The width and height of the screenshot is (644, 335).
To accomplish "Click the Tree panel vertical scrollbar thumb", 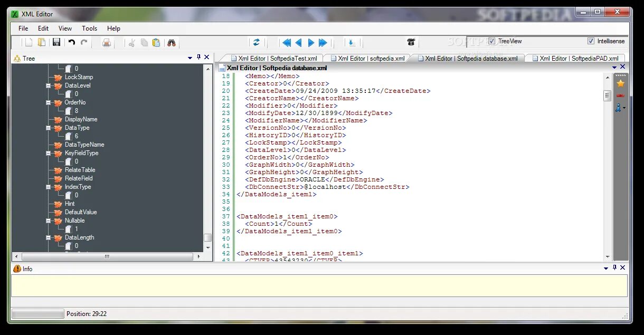I will pos(208,238).
